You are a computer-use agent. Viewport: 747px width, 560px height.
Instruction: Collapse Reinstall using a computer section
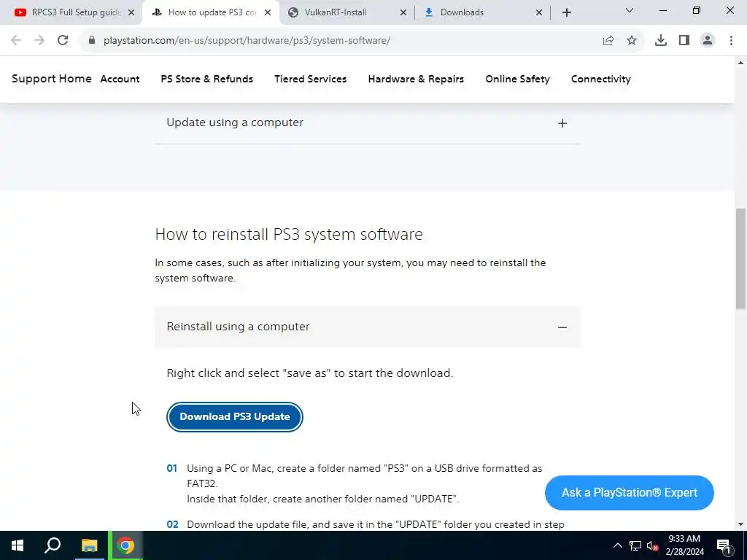tap(368, 327)
